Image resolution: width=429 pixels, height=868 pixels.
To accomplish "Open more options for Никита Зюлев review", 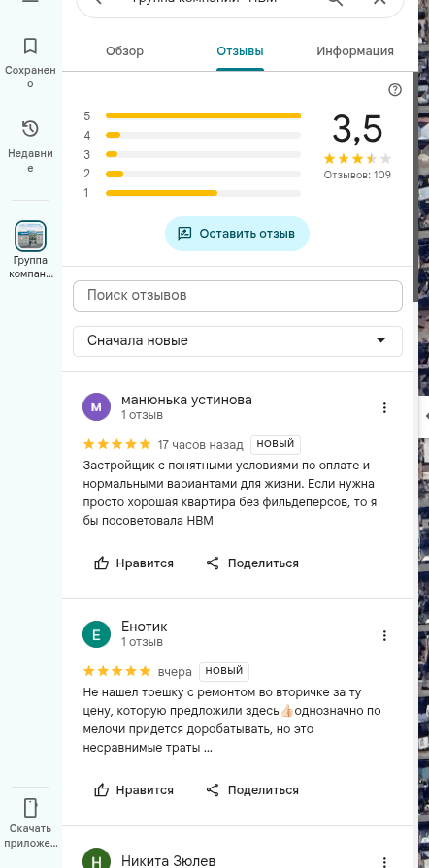I will click(x=384, y=861).
